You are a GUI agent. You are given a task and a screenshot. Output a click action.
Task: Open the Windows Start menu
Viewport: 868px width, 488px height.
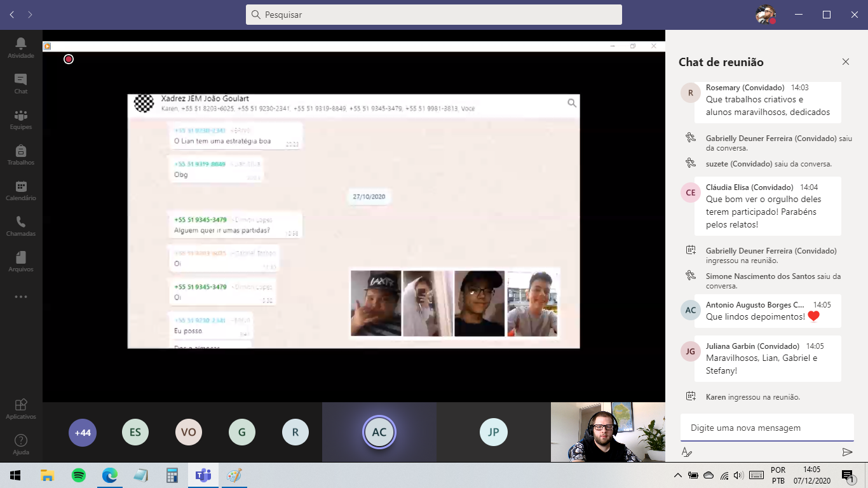pyautogui.click(x=15, y=475)
